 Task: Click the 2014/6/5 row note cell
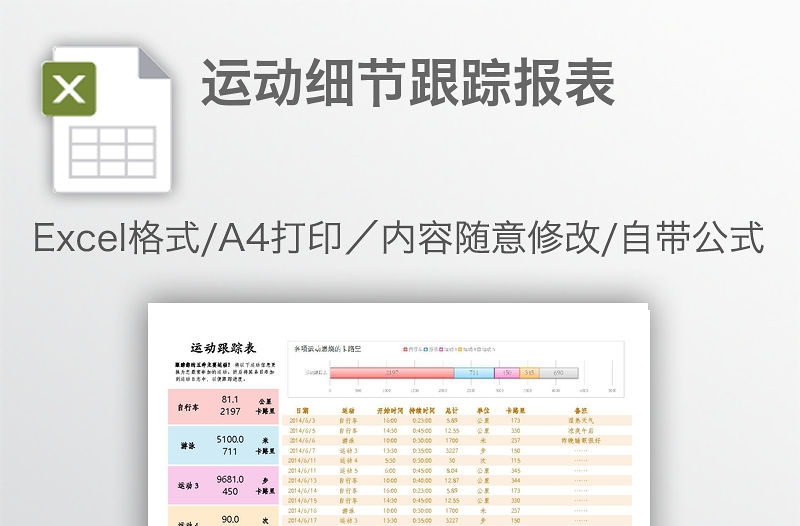581,431
